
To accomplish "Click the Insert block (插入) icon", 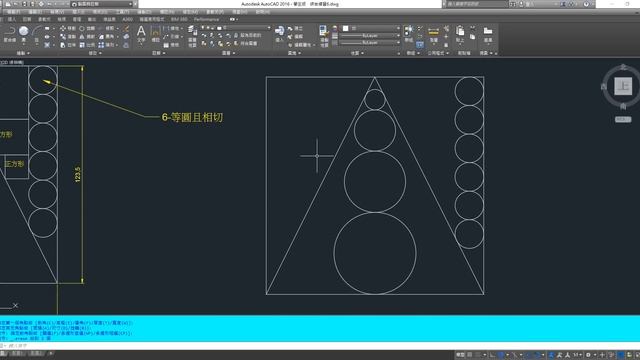I will [280, 34].
